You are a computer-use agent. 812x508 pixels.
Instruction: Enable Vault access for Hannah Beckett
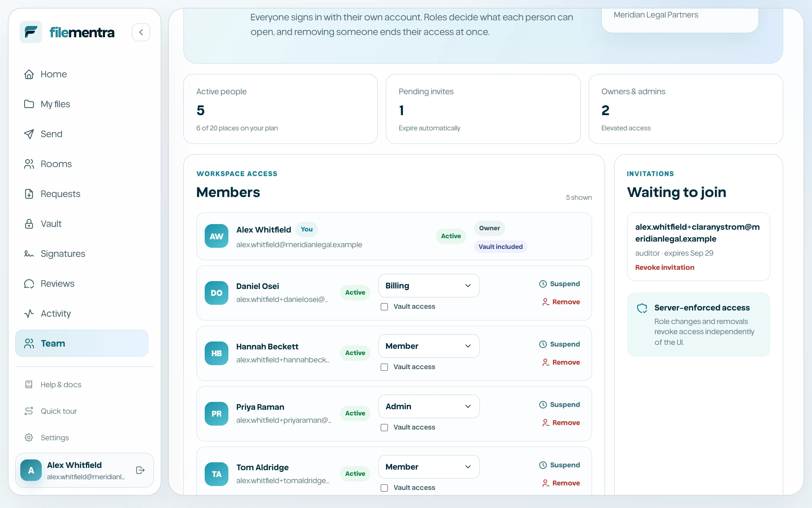384,367
